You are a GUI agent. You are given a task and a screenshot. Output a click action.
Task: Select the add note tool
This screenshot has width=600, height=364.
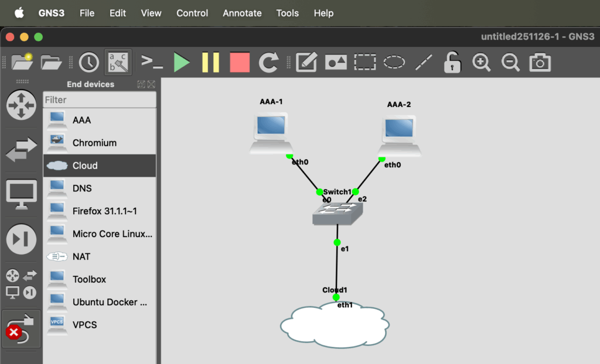coord(306,62)
